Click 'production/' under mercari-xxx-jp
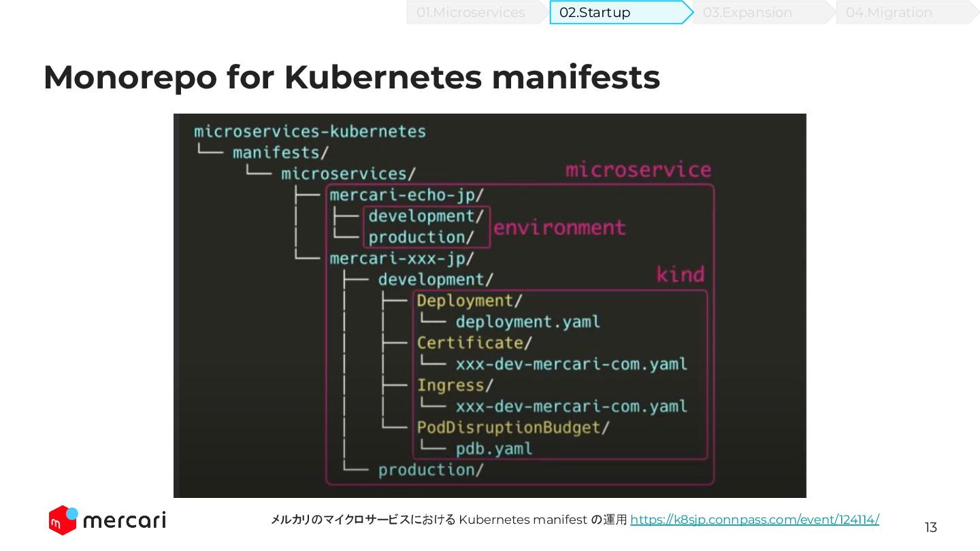Screen dimensions: 980x551 (431, 470)
